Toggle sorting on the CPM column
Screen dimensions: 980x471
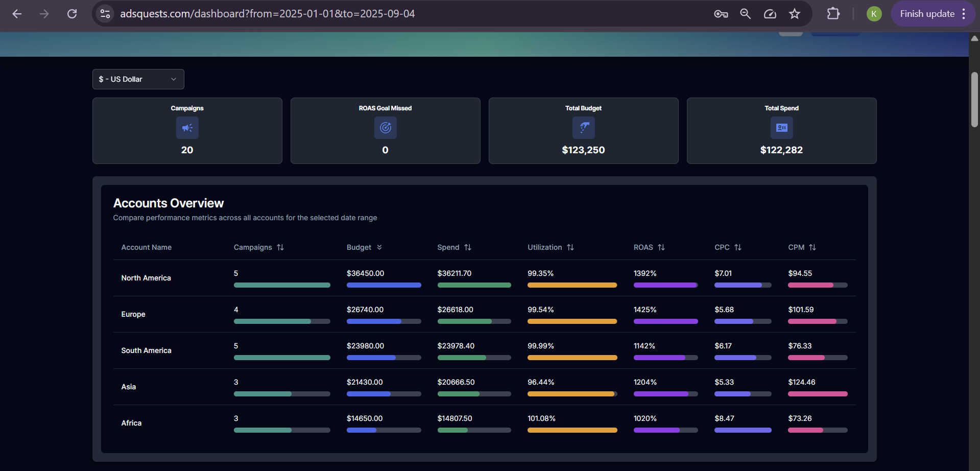click(813, 247)
